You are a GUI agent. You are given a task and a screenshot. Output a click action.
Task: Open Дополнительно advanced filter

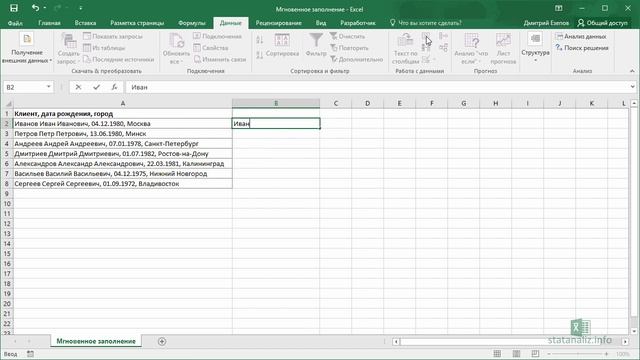[356, 59]
